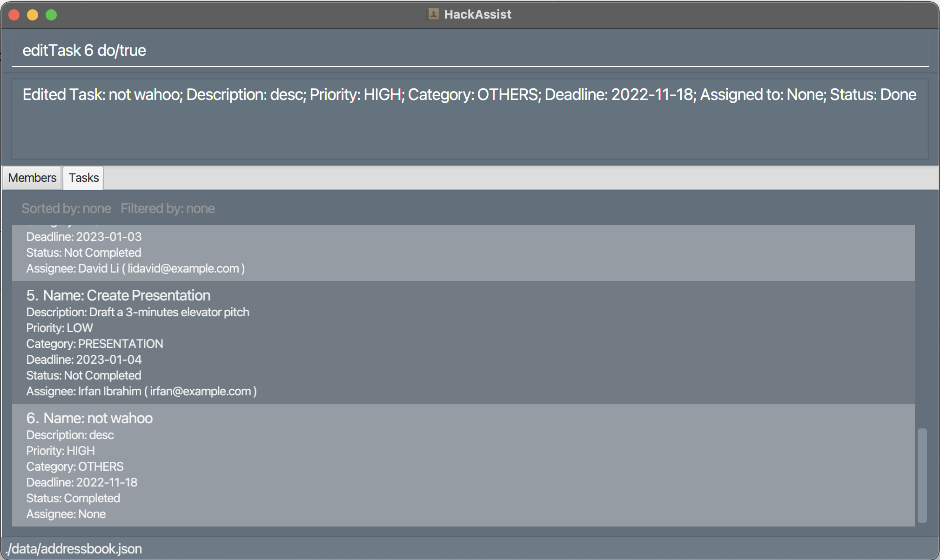Click the task list vertical scrollbar
Screen dimensions: 940x560
coord(922,475)
